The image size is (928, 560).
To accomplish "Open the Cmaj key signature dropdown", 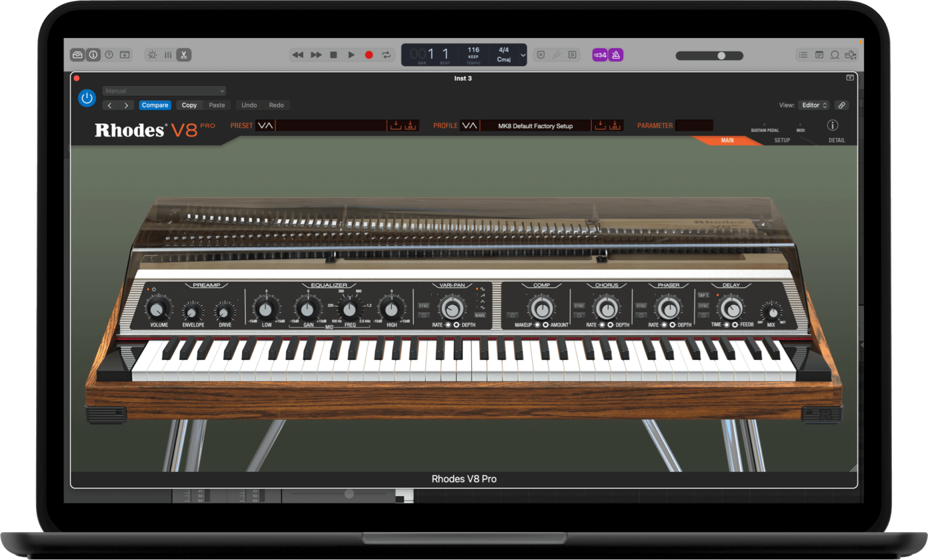I will (x=506, y=59).
